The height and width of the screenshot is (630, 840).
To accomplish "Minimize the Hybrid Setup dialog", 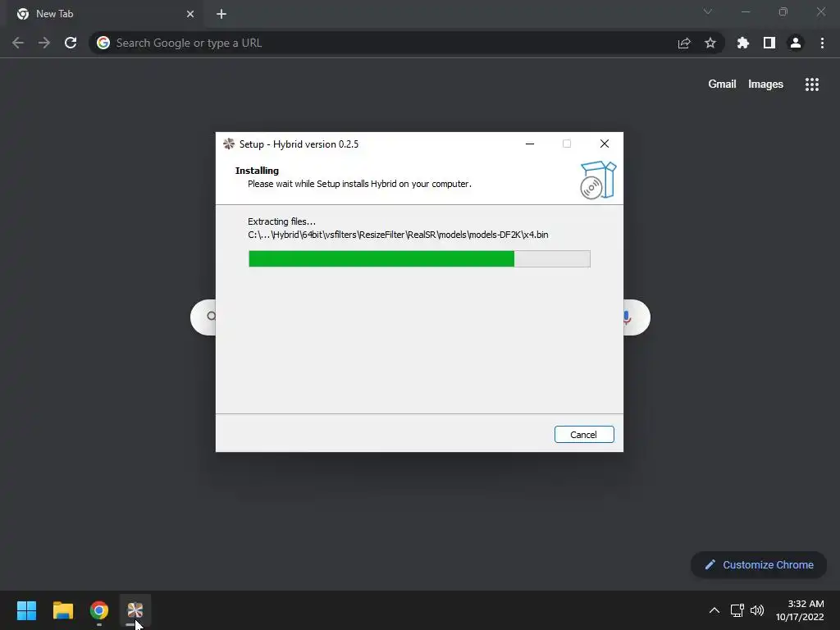I will (530, 144).
